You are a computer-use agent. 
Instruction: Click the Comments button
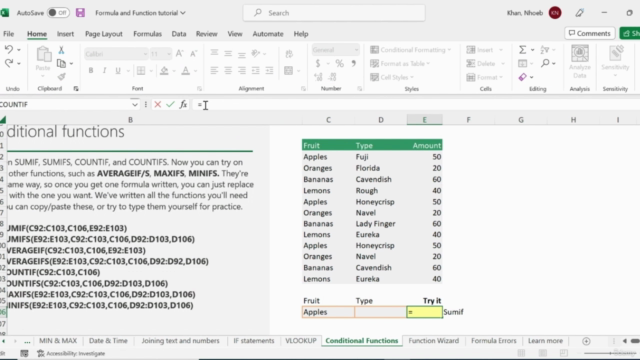click(x=589, y=33)
